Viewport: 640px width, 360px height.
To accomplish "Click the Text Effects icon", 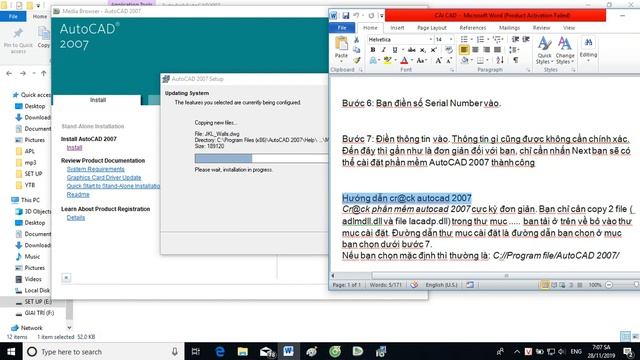I will click(x=373, y=60).
